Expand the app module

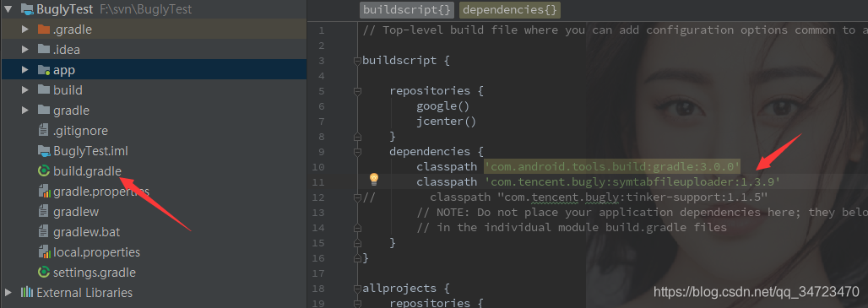25,70
